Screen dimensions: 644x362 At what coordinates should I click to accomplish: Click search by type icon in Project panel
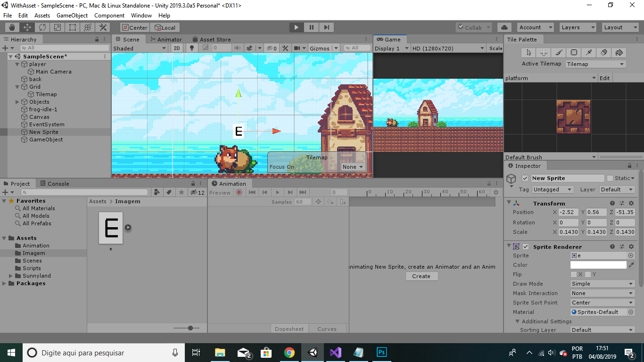click(157, 192)
